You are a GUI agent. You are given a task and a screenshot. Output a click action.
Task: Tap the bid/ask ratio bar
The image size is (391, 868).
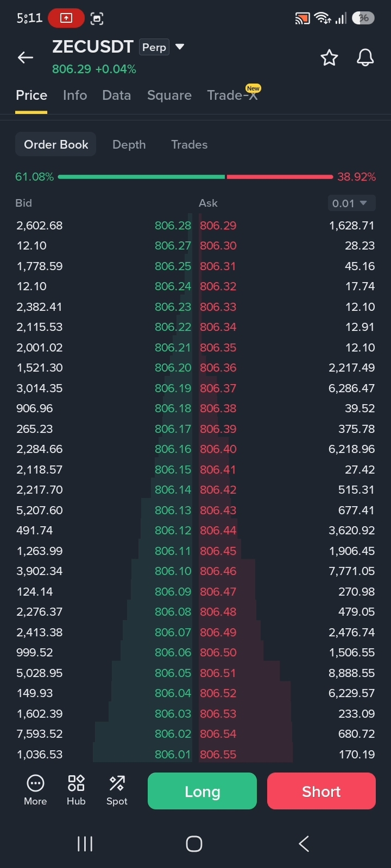tap(195, 177)
